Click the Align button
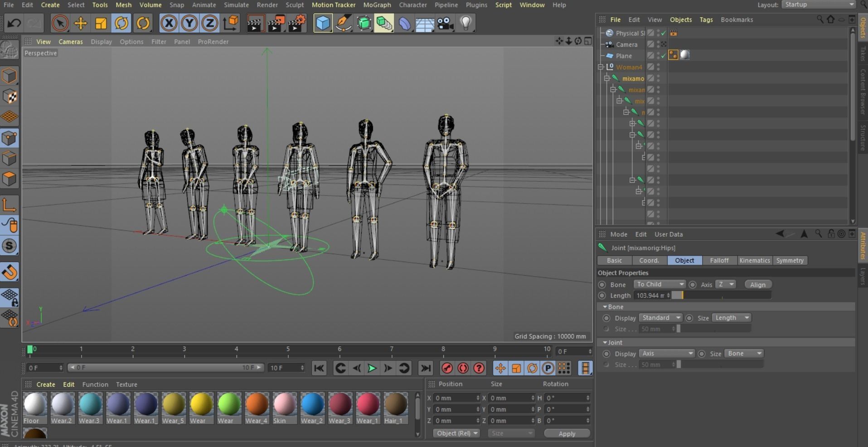This screenshot has height=447, width=868. pos(757,285)
